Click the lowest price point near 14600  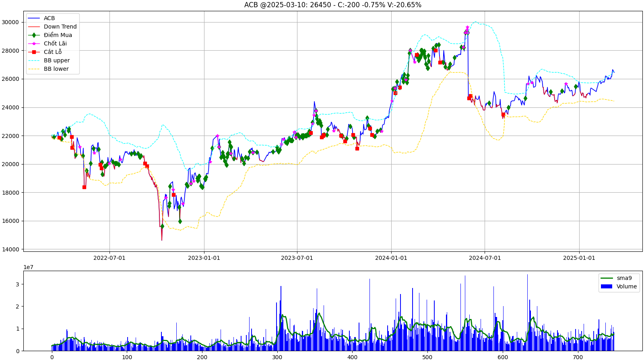[162, 240]
